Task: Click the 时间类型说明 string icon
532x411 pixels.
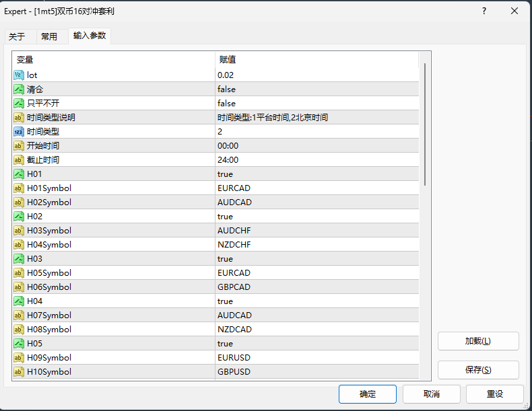Action: click(x=19, y=117)
